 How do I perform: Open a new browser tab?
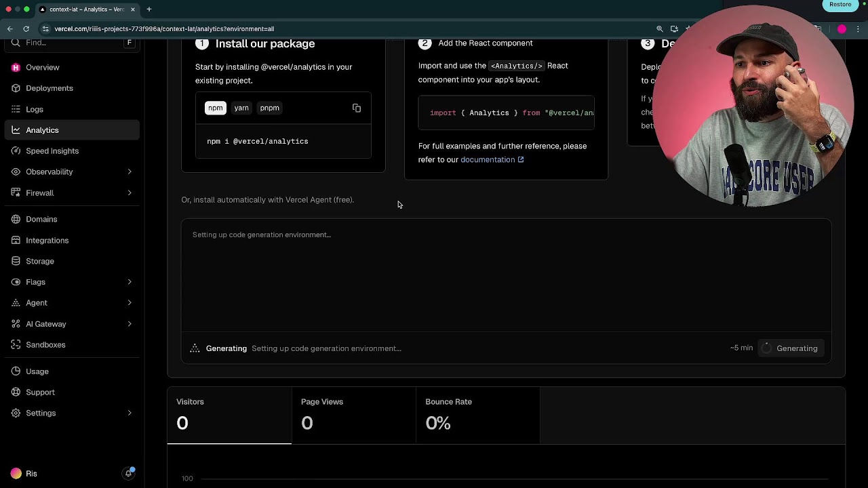(149, 9)
